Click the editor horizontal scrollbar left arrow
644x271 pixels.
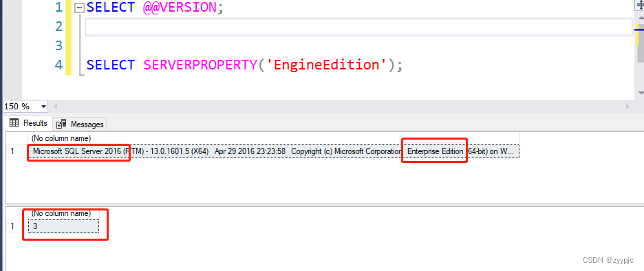tap(56, 107)
